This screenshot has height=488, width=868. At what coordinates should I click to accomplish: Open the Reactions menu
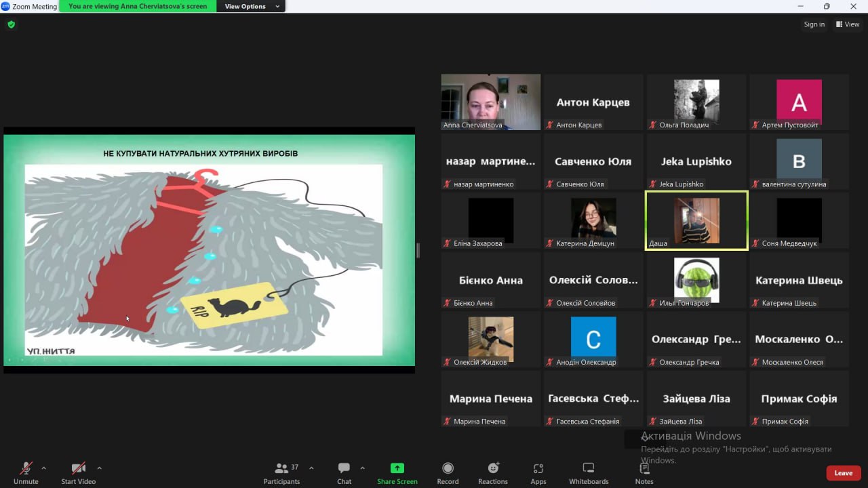[x=493, y=468]
